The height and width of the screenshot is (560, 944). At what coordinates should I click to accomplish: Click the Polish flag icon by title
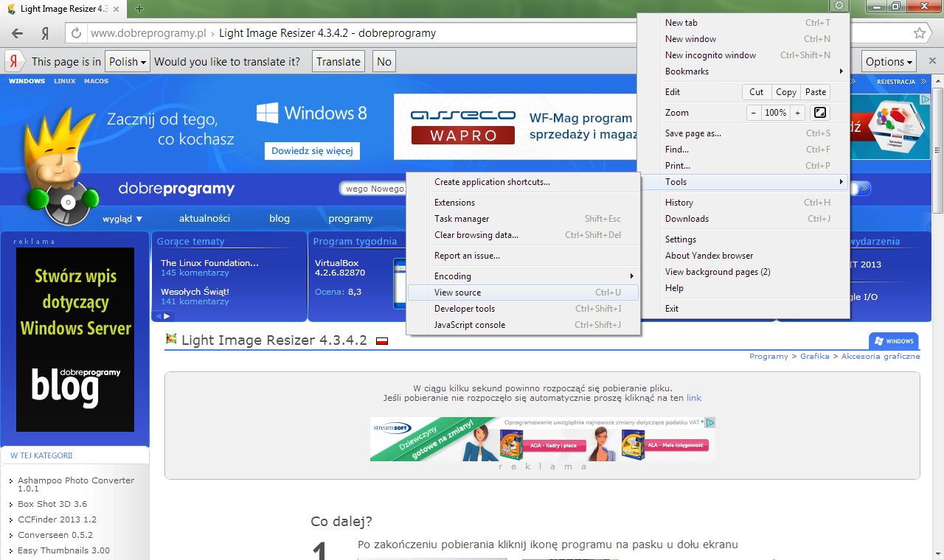click(382, 341)
